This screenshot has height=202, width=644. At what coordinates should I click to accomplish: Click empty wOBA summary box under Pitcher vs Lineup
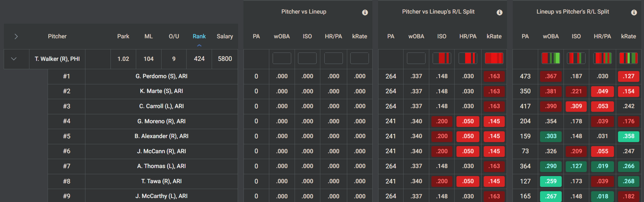tap(282, 58)
